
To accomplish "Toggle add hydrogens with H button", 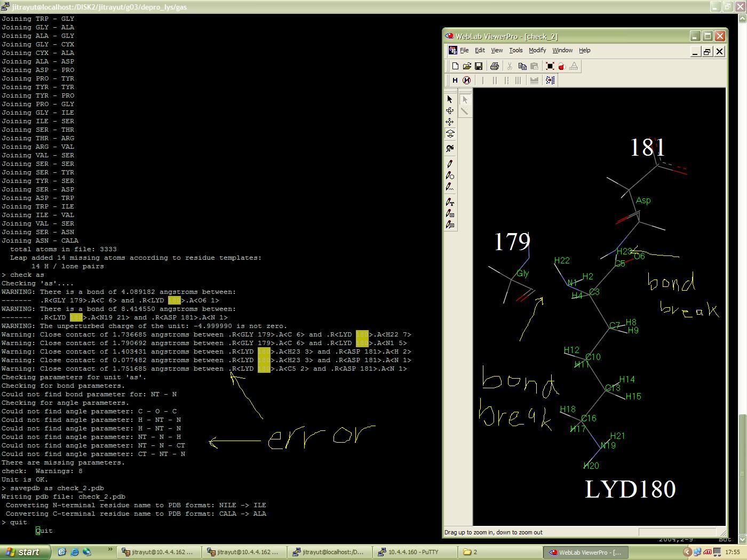I will tap(455, 80).
